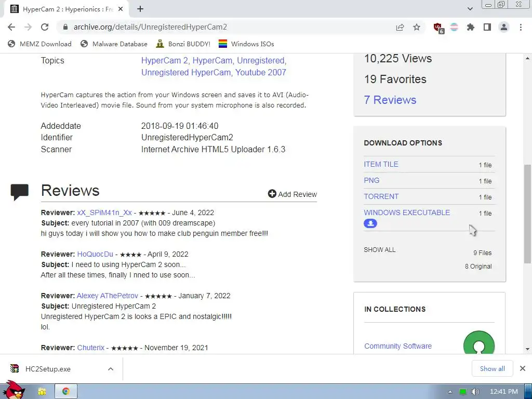The width and height of the screenshot is (532, 399).
Task: Select the Identifier value UnregisteredHyperCam2
Action: pyautogui.click(x=187, y=137)
